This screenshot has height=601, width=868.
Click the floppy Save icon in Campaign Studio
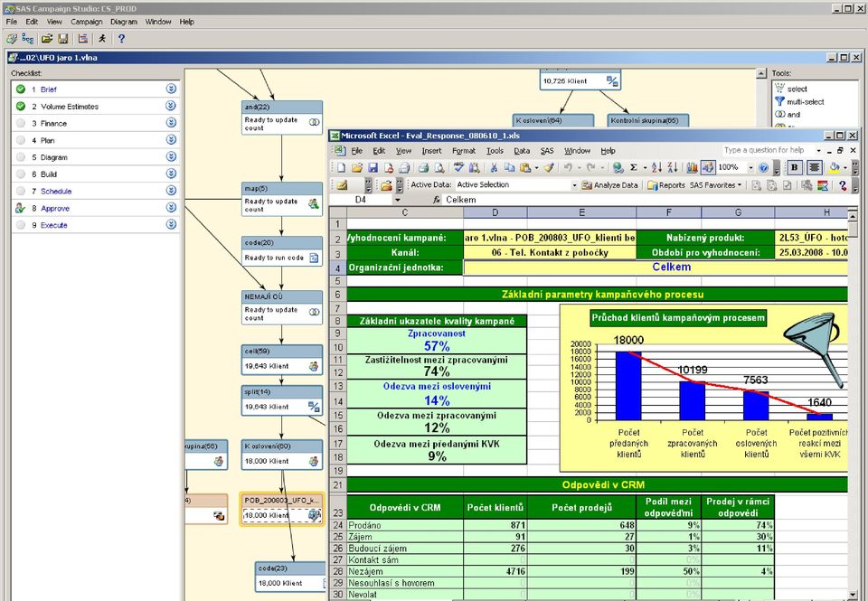tap(63, 39)
